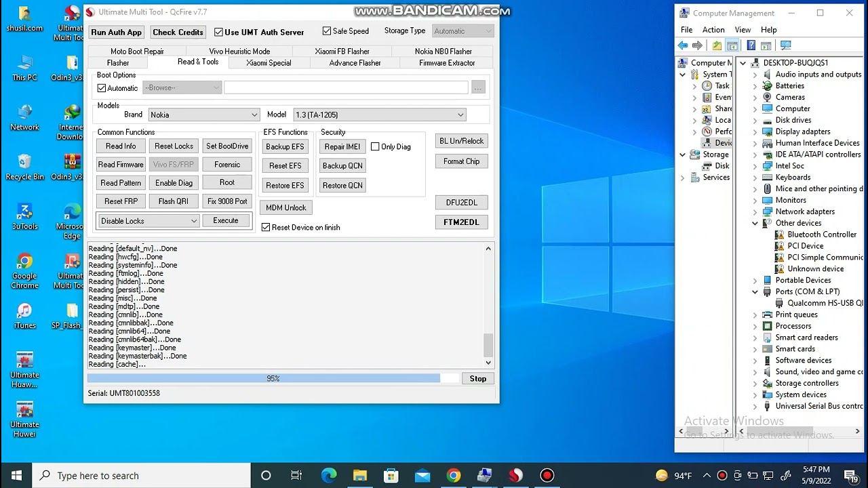Click the blue Help question mark icon
The height and width of the screenshot is (488, 868).
(751, 45)
